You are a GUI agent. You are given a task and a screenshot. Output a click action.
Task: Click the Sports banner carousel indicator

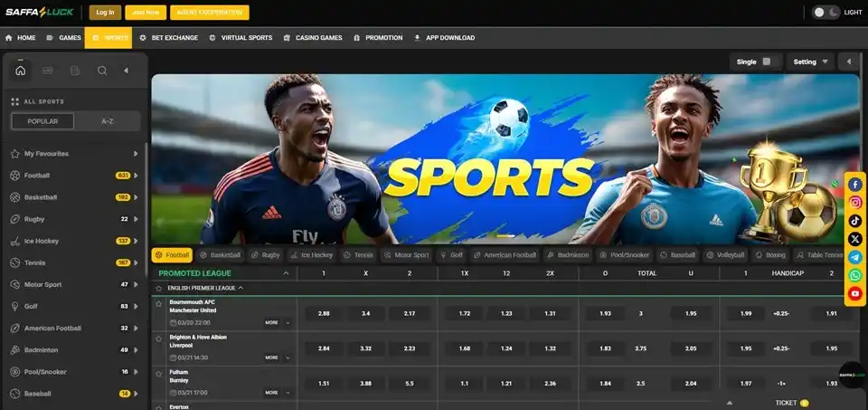coord(505,236)
